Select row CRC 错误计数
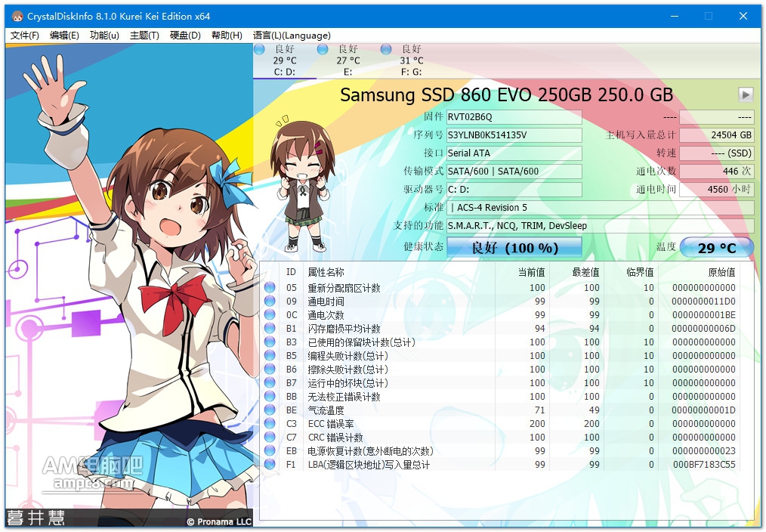The width and height of the screenshot is (766, 532). point(502,438)
